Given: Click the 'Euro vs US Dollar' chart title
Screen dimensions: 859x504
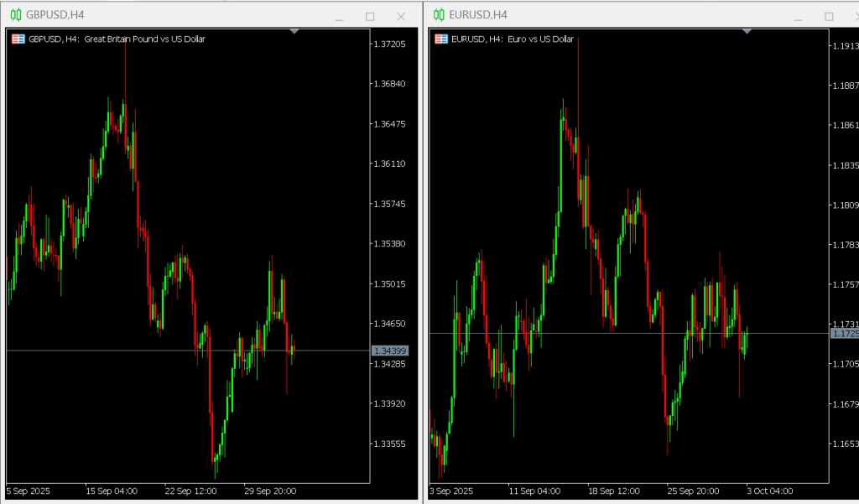Looking at the screenshot, I should point(540,39).
